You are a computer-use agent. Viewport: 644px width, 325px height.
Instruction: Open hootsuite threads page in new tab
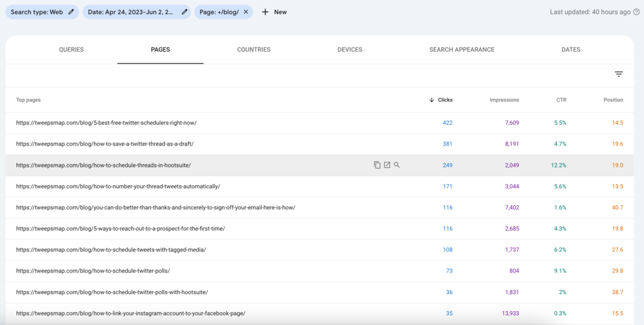pos(387,165)
